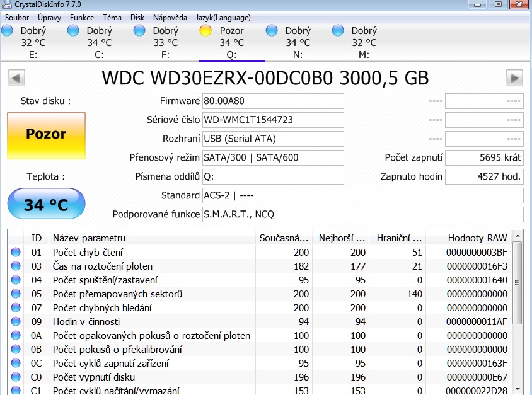The height and width of the screenshot is (395, 532).
Task: Open the Jazyk(Language) menu
Action: pos(223,18)
